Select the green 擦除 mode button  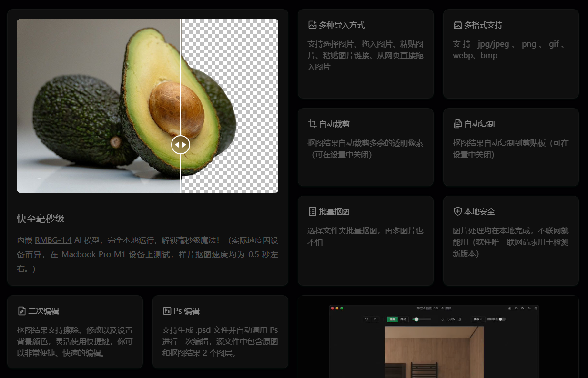[392, 319]
